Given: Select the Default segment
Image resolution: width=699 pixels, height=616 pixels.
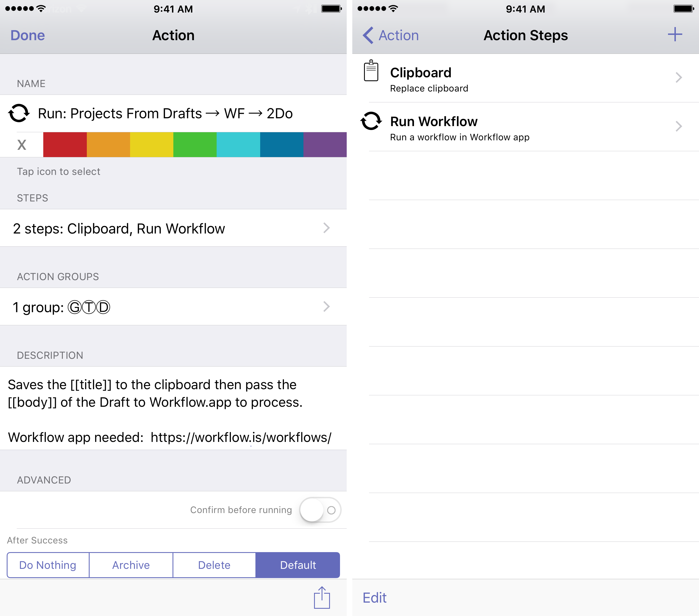Looking at the screenshot, I should (x=298, y=565).
